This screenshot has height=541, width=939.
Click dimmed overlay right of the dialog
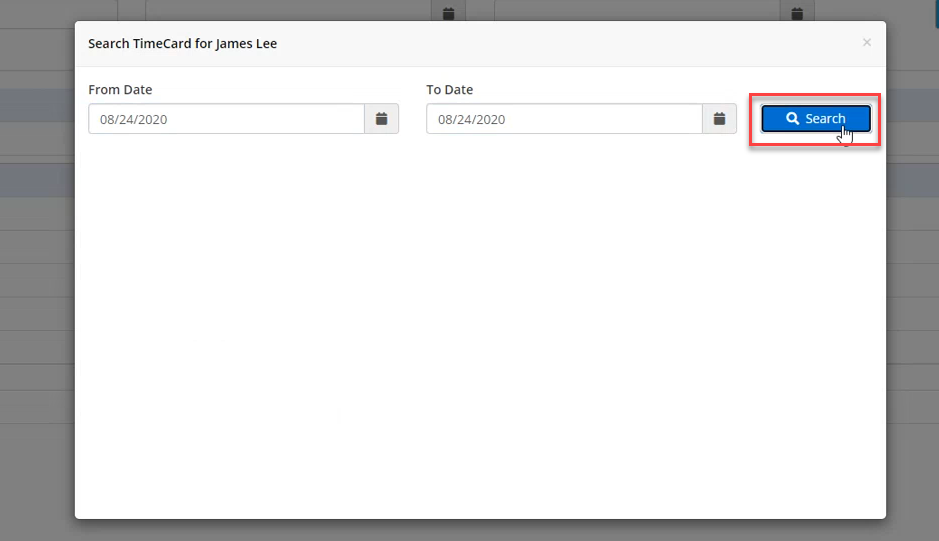coord(912,300)
